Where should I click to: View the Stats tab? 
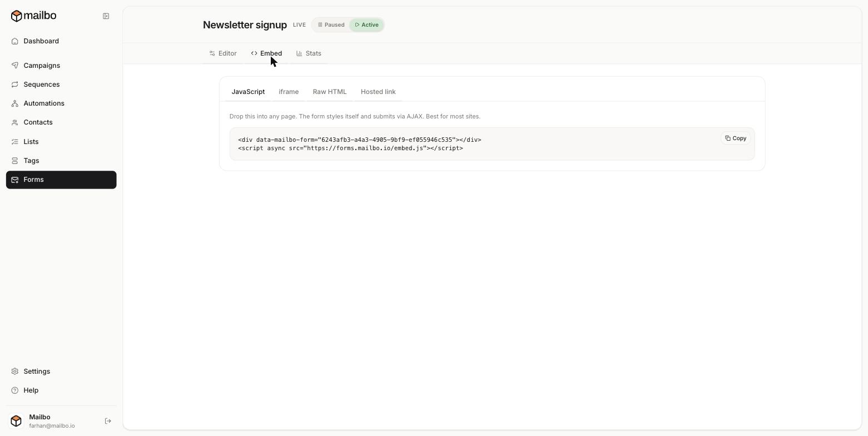pos(309,53)
